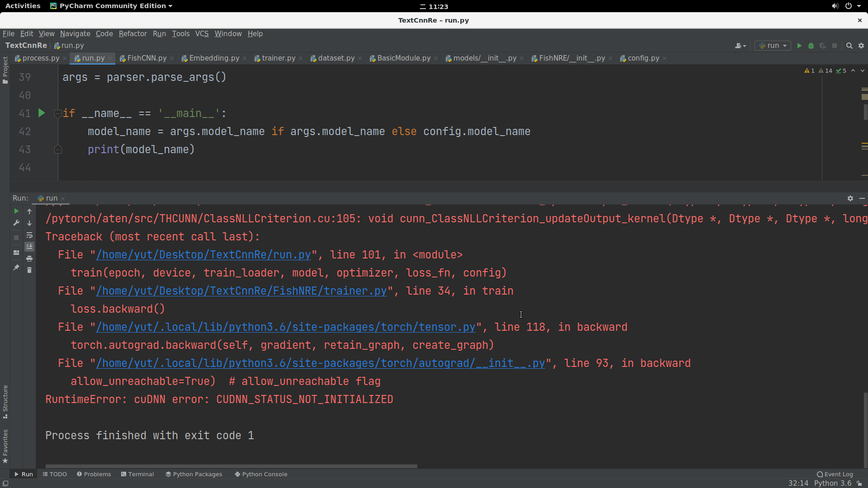Open the Terminal tool window button

(x=137, y=474)
